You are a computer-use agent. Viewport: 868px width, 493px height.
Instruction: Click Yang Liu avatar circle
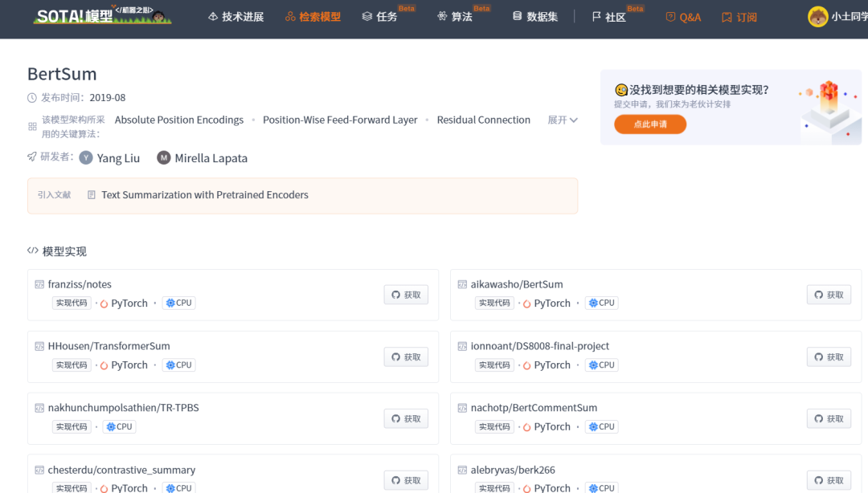click(86, 157)
